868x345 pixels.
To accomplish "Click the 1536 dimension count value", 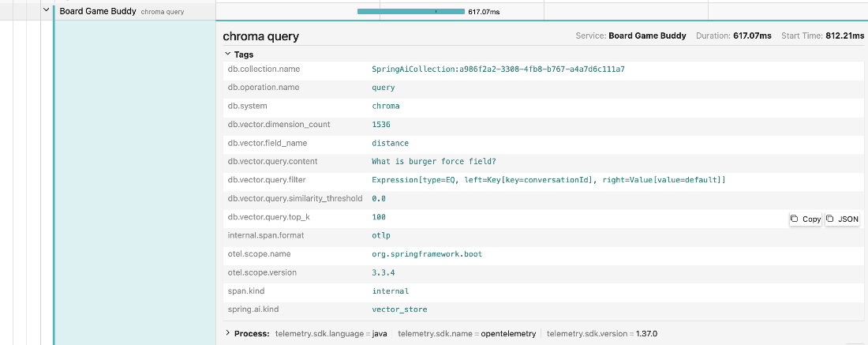I will (x=381, y=125).
